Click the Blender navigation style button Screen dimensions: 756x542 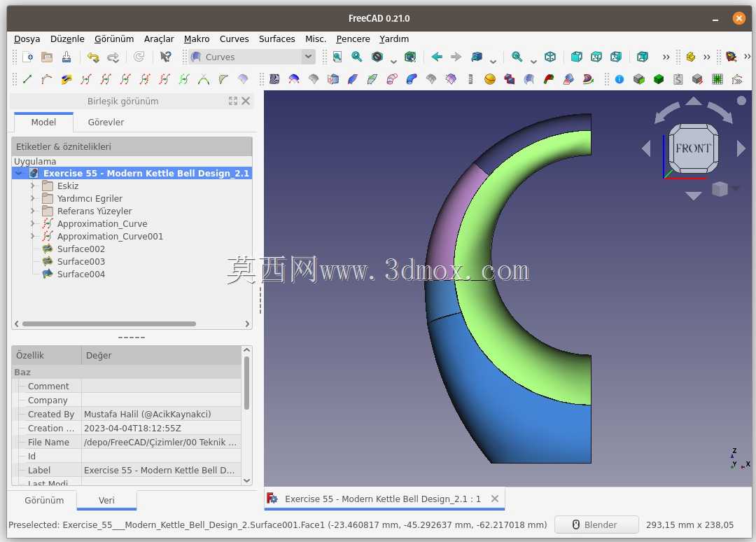coord(596,524)
